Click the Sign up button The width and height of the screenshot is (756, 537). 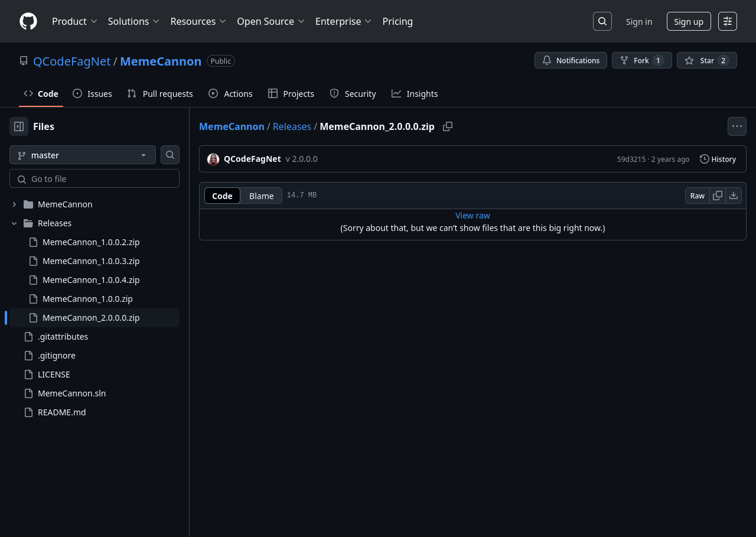pos(689,21)
